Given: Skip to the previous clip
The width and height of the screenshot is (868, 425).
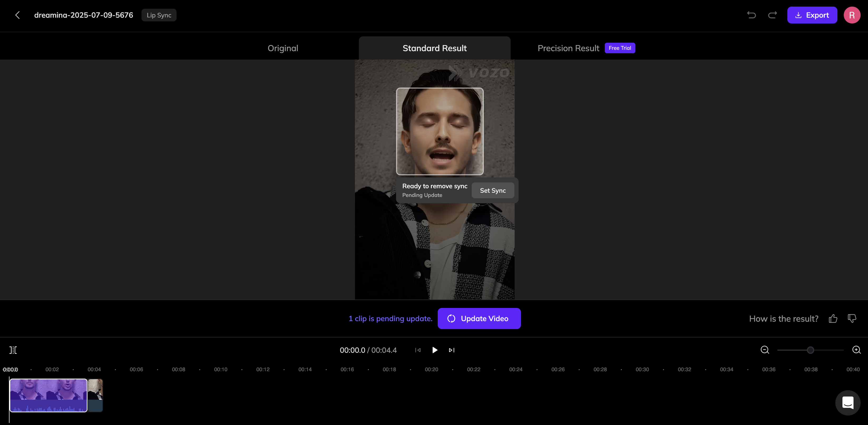Looking at the screenshot, I should click(417, 350).
